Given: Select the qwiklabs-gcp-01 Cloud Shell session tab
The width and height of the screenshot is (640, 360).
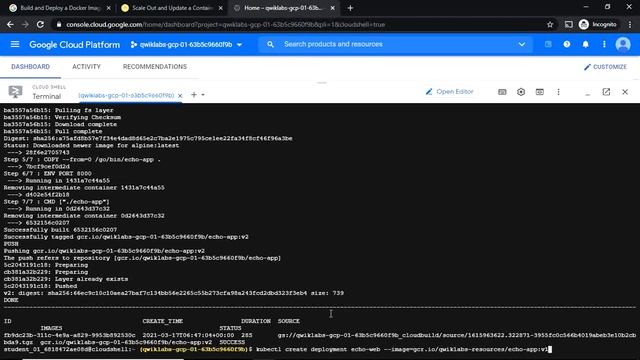Looking at the screenshot, I should click(x=127, y=95).
